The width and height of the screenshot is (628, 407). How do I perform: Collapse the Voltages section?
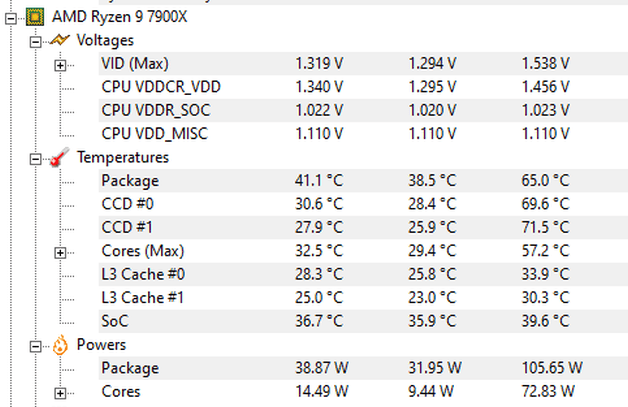click(36, 41)
